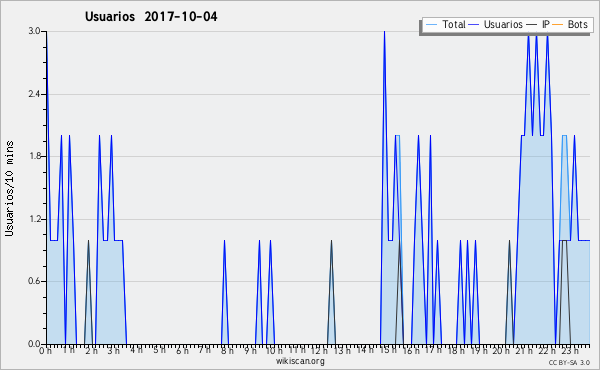Viewport: 600px width, 370px height.
Task: Click the Usuarios legend line swatch
Action: pos(474,25)
